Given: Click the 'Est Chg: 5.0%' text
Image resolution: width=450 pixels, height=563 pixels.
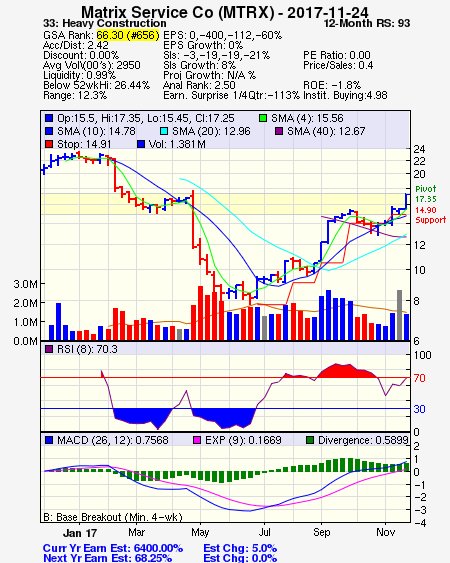Looking at the screenshot, I should [240, 548].
